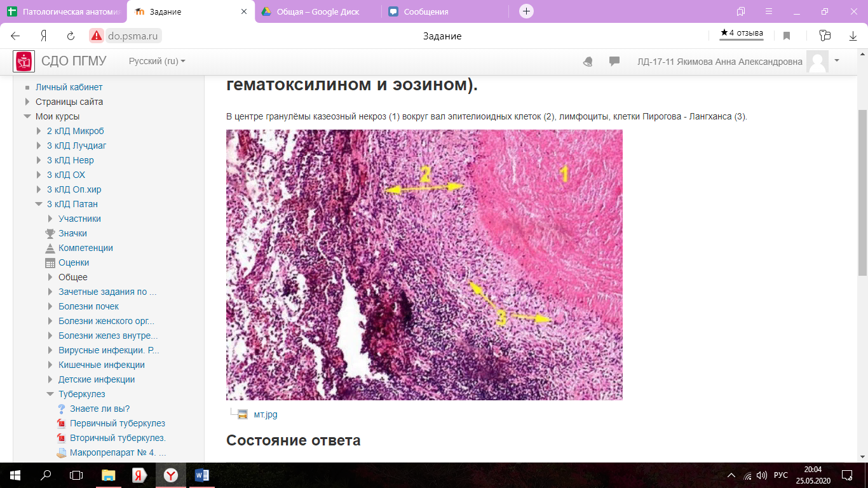868x488 pixels.
Task: Click the volume speaker tray icon
Action: point(762,475)
